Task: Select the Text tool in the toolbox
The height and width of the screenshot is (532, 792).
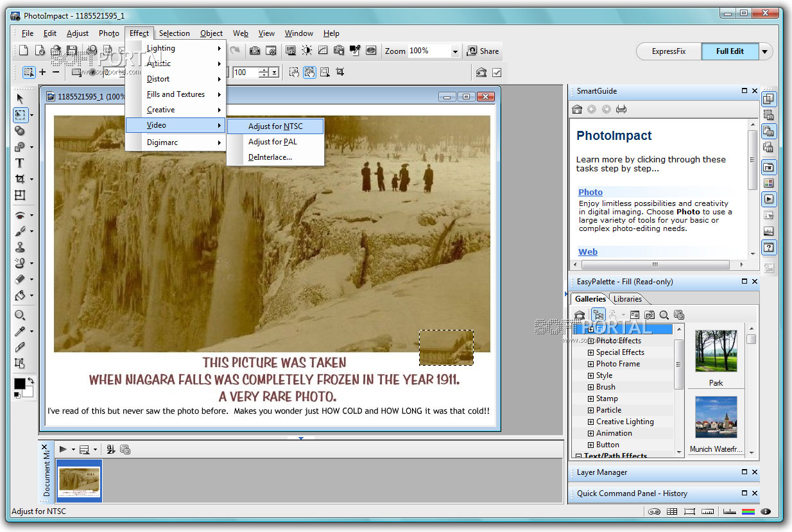Action: 20,163
